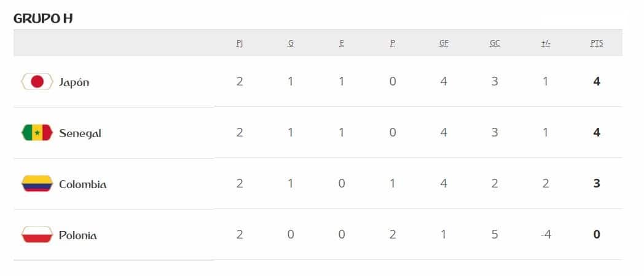Click the Colombia flag icon
The width and height of the screenshot is (644, 276).
[37, 184]
